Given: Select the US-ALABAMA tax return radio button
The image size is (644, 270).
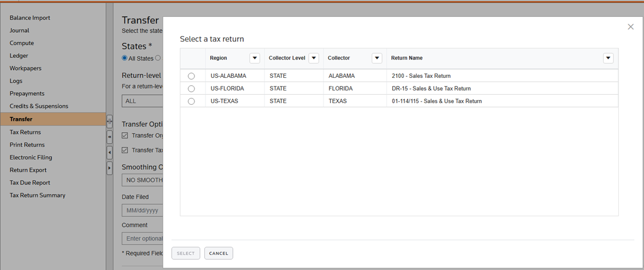Looking at the screenshot, I should pos(191,76).
